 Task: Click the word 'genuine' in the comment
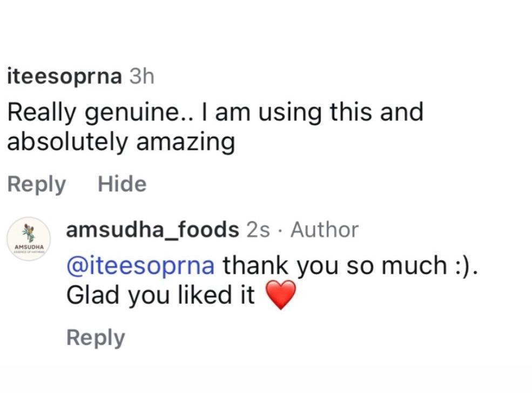pyautogui.click(x=137, y=112)
